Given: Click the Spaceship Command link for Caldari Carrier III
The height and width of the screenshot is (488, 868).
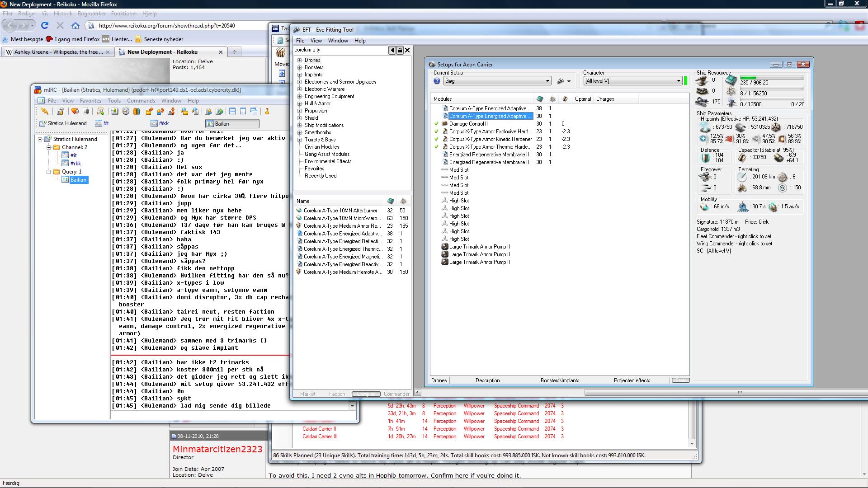Looking at the screenshot, I should [516, 436].
